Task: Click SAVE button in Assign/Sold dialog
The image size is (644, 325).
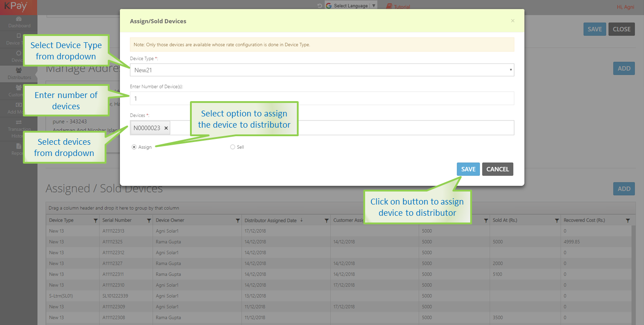Action: [468, 169]
